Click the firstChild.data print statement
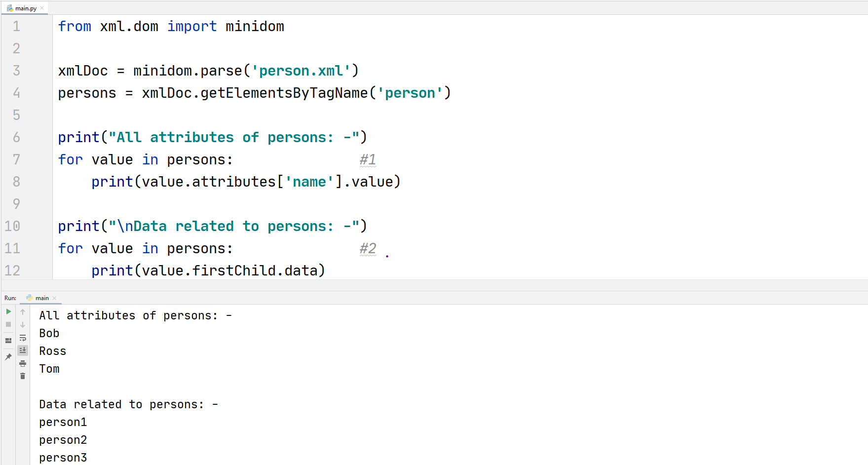Image resolution: width=868 pixels, height=465 pixels. 207,270
